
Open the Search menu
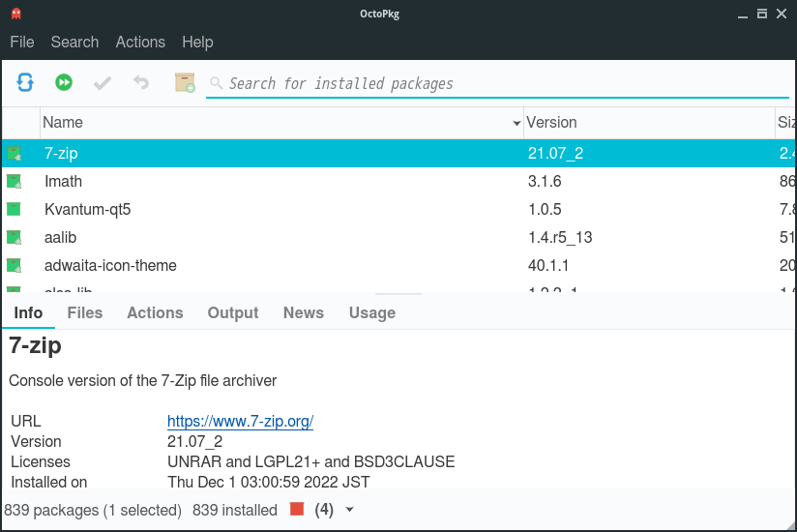click(74, 42)
